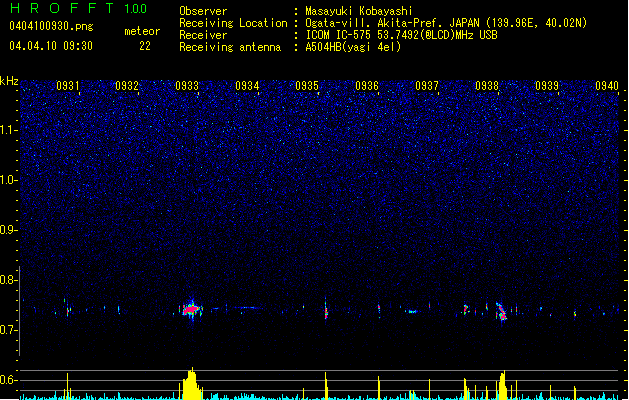The height and width of the screenshot is (400, 629).
Task: Click the 0935 time marker
Action: click(307, 86)
